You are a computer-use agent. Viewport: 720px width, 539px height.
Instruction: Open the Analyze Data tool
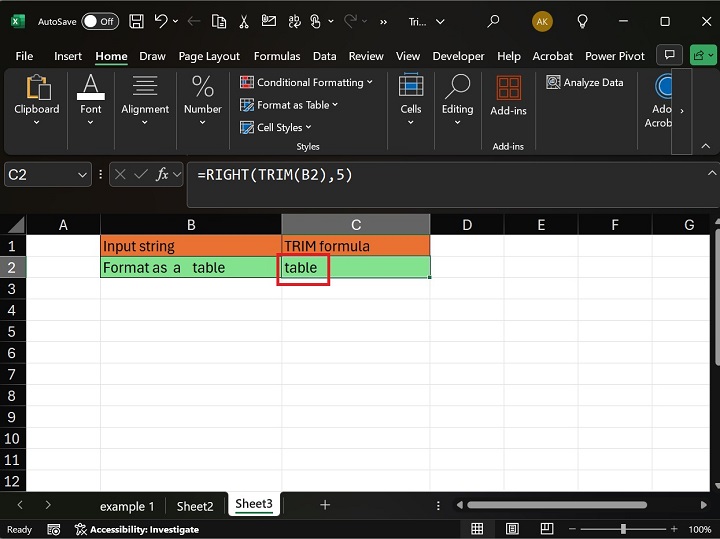585,83
